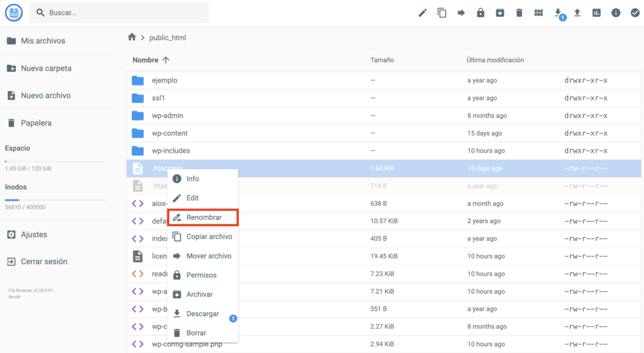The width and height of the screenshot is (644, 353).
Task: Choose Renombrar from the context menu
Action: pyautogui.click(x=203, y=217)
